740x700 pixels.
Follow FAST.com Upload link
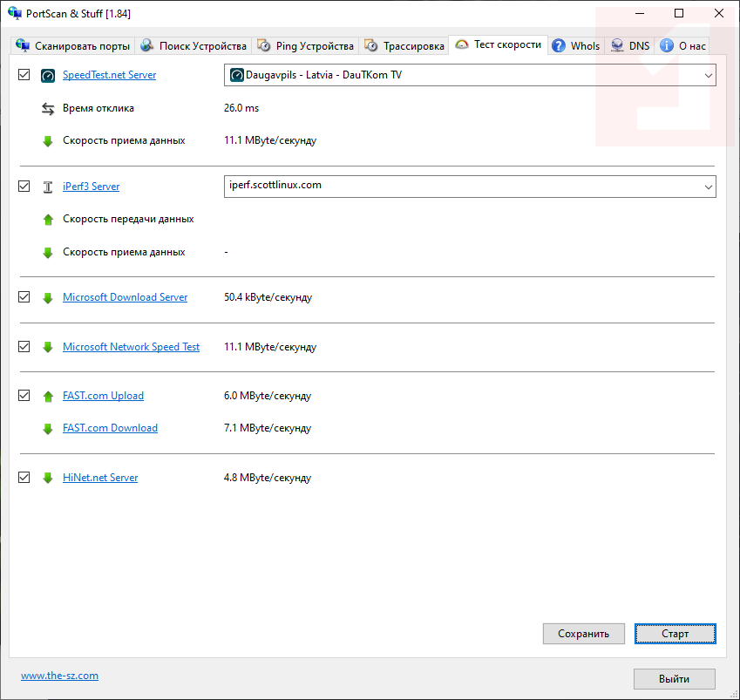[x=104, y=396]
